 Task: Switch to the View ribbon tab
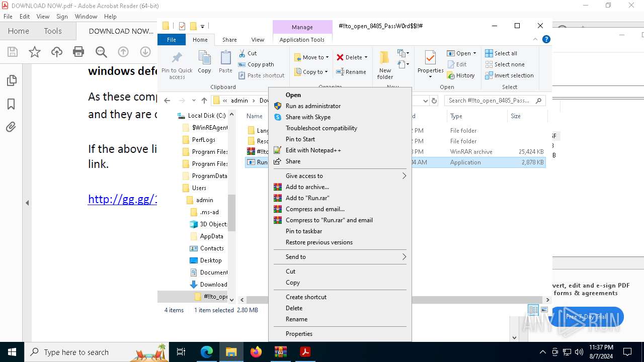pyautogui.click(x=258, y=40)
